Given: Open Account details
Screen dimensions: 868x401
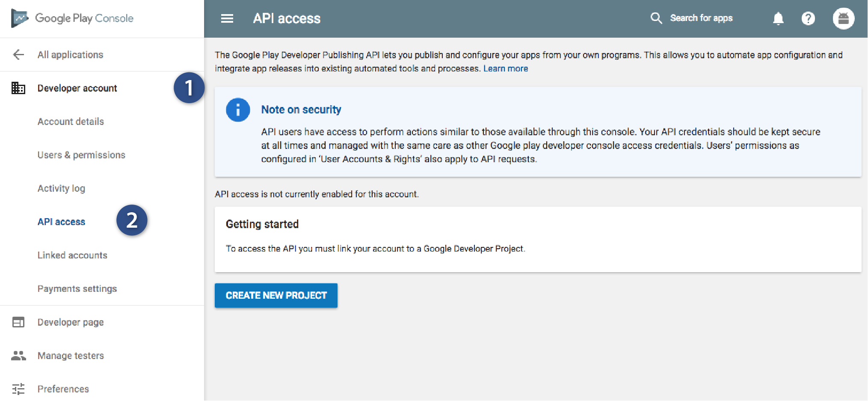Looking at the screenshot, I should tap(71, 122).
